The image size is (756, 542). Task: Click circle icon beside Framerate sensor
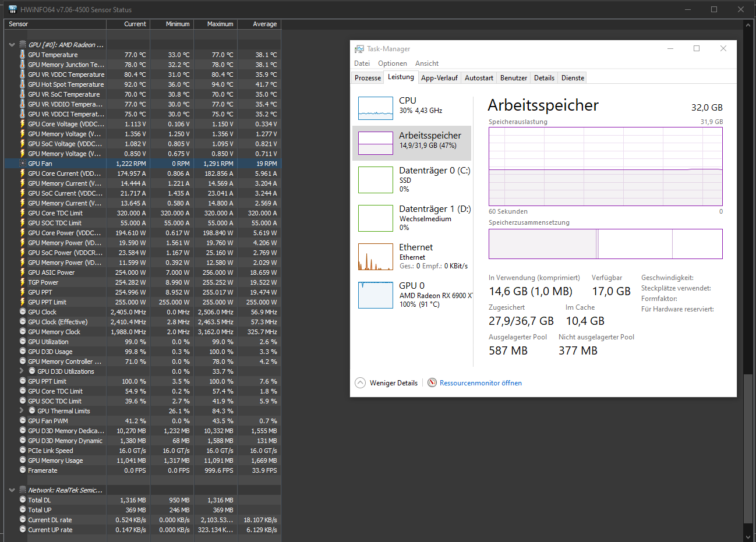tap(23, 470)
